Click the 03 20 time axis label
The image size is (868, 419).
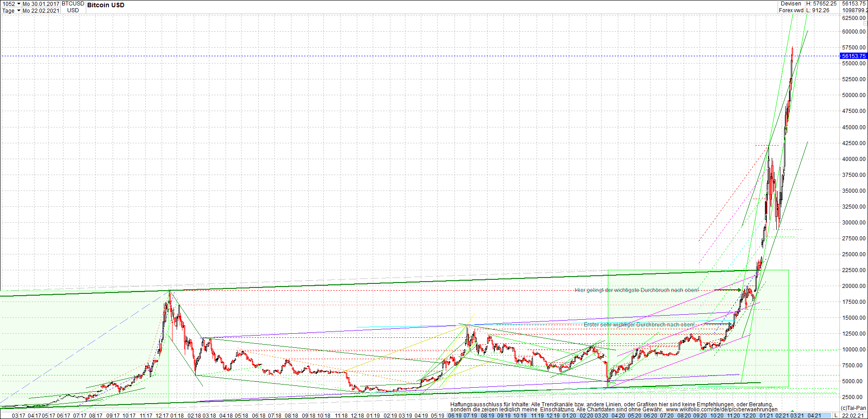click(601, 415)
